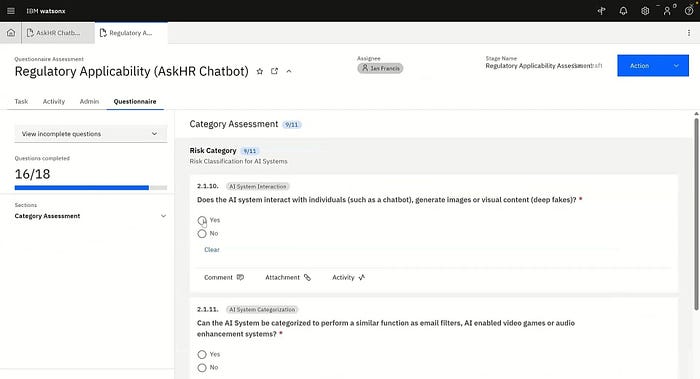Click the Comment icon for question 2.1.10

click(x=240, y=277)
